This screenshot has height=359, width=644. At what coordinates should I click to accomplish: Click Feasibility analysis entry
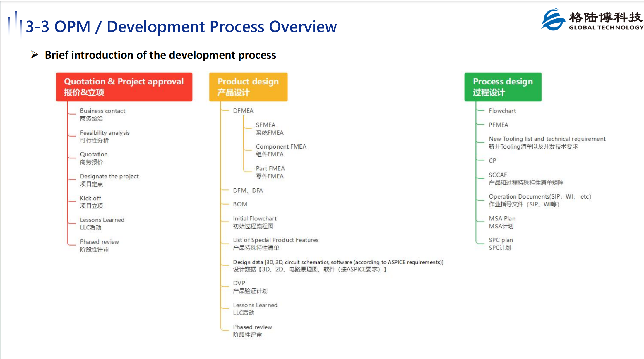coord(105,137)
